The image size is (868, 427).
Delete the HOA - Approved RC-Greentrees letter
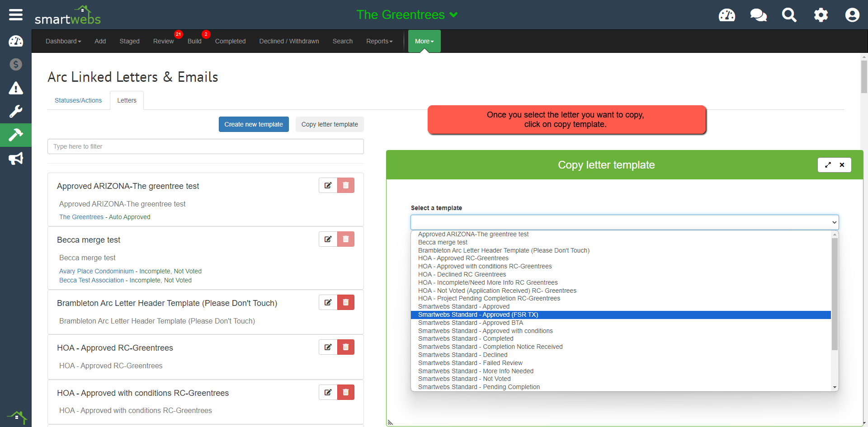tap(346, 347)
